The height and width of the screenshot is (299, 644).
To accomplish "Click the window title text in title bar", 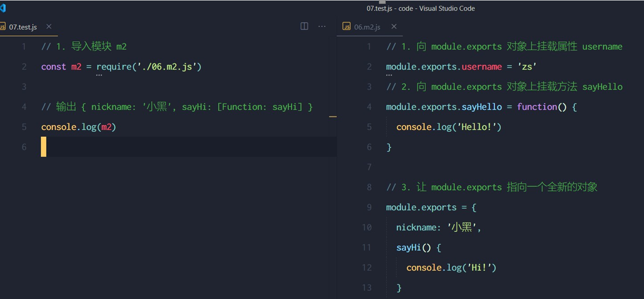I will pyautogui.click(x=420, y=8).
